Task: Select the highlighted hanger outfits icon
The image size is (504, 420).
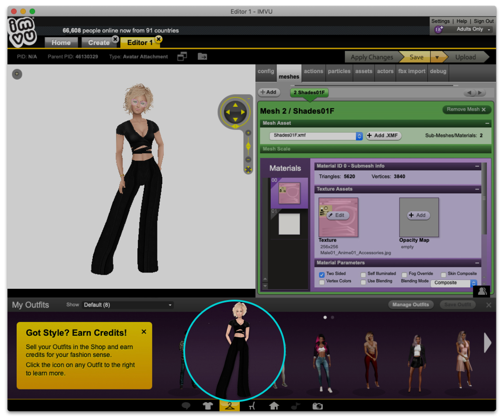Action: coord(230,406)
